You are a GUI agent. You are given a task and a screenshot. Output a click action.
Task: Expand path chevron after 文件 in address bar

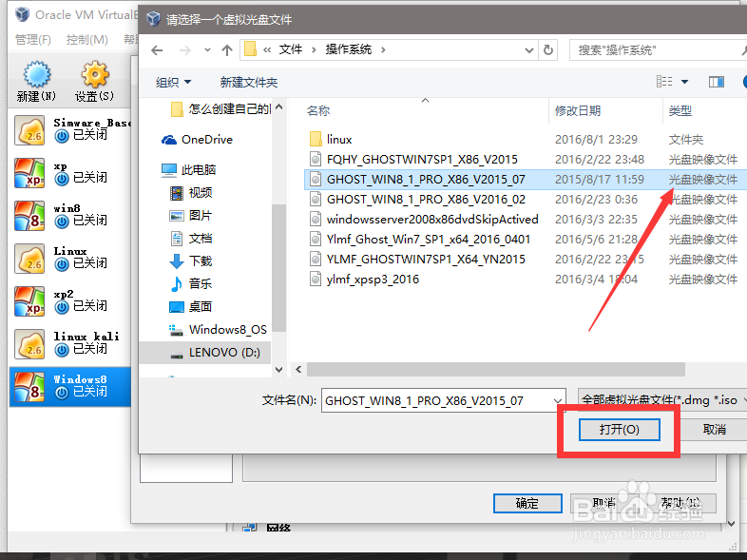pyautogui.click(x=314, y=49)
